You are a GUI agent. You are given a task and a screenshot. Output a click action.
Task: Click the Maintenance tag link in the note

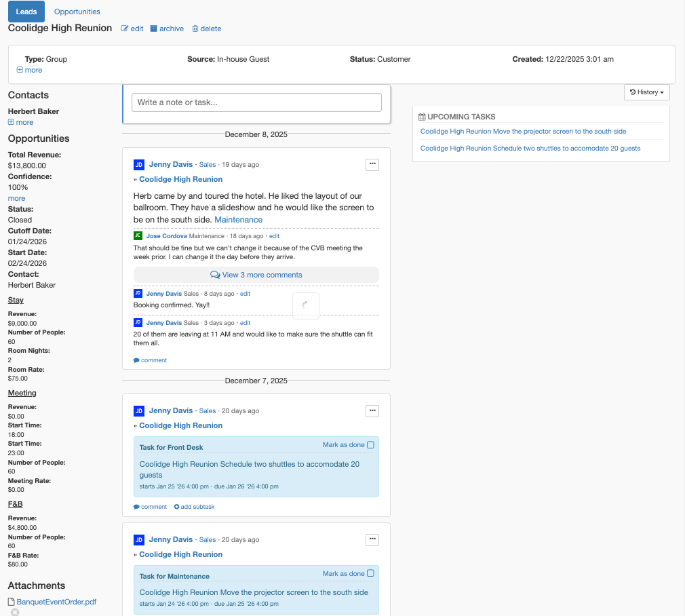coord(239,220)
